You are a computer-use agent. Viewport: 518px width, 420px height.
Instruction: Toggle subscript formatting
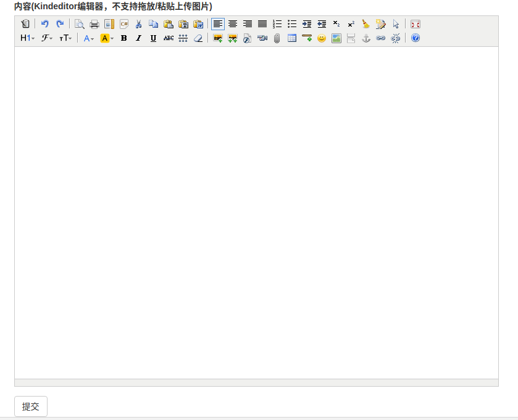336,24
